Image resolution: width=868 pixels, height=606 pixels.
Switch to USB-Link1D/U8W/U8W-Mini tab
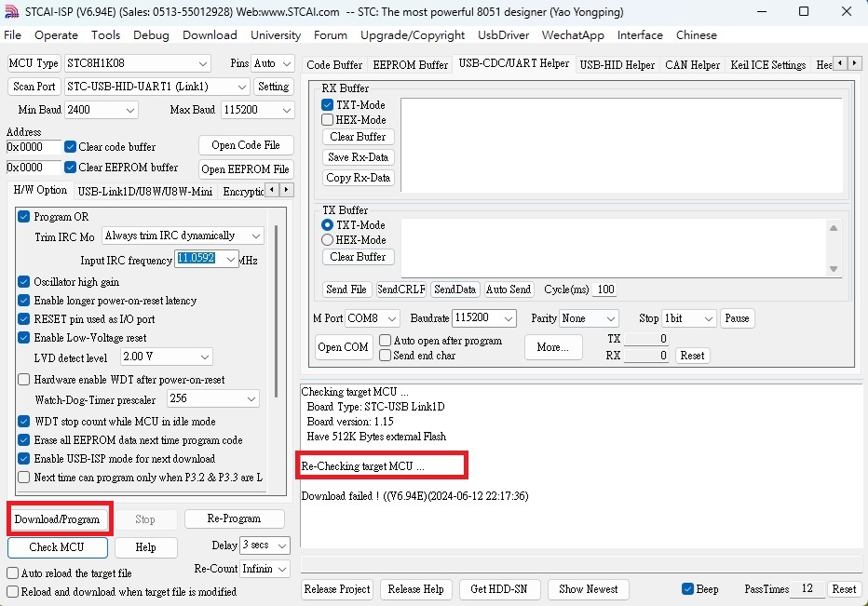(144, 192)
